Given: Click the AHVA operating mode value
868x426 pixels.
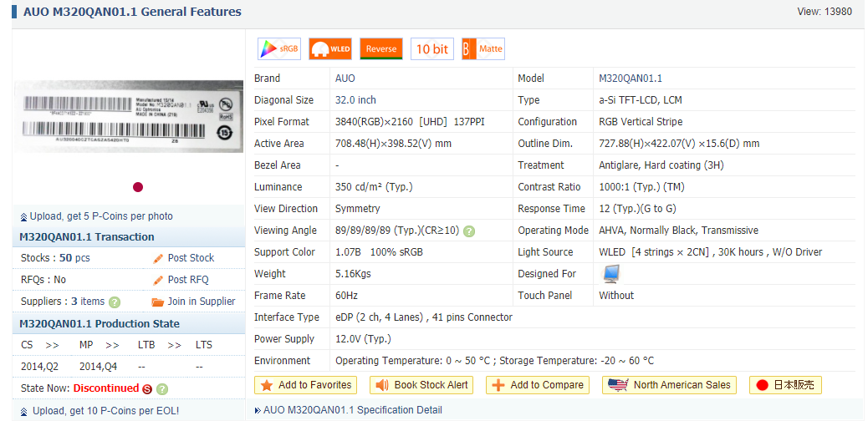Looking at the screenshot, I should (x=679, y=231).
